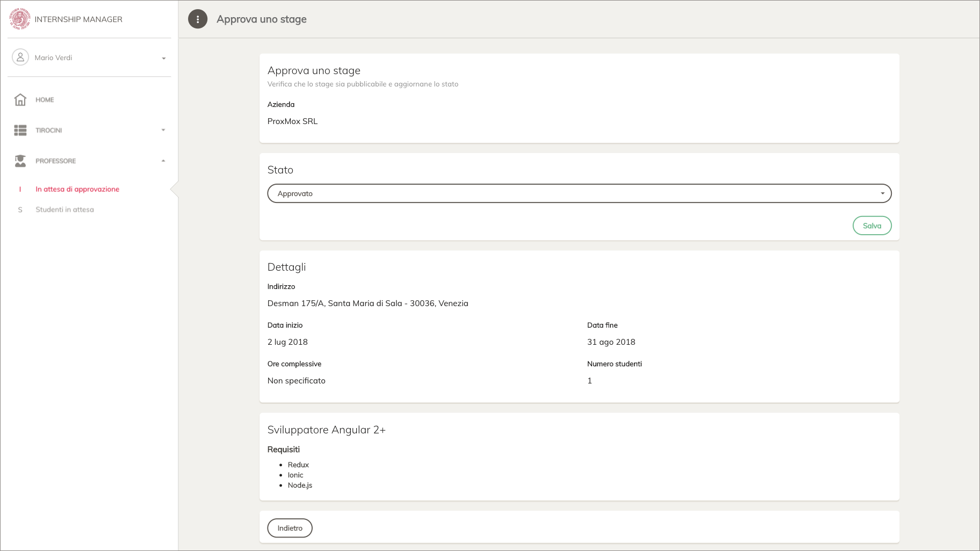Click the Approva uno stage page title
980x551 pixels.
[262, 19]
